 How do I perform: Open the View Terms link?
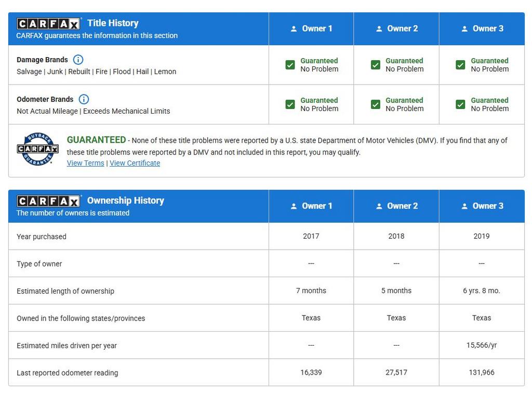(85, 163)
